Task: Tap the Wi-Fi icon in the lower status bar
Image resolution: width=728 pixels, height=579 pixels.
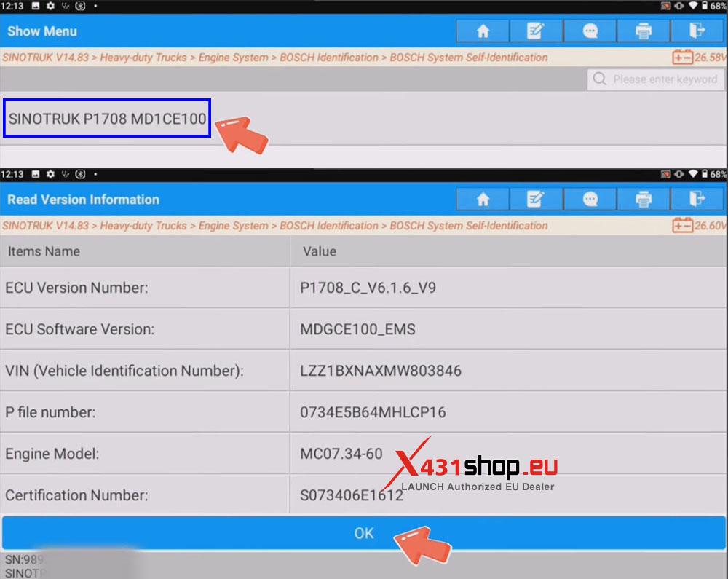Action: click(693, 173)
